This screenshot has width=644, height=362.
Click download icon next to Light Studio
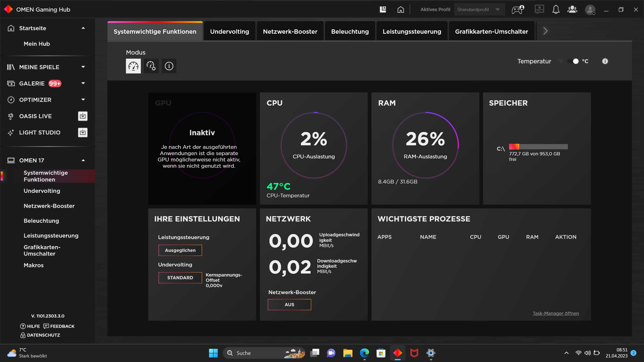[x=83, y=132]
